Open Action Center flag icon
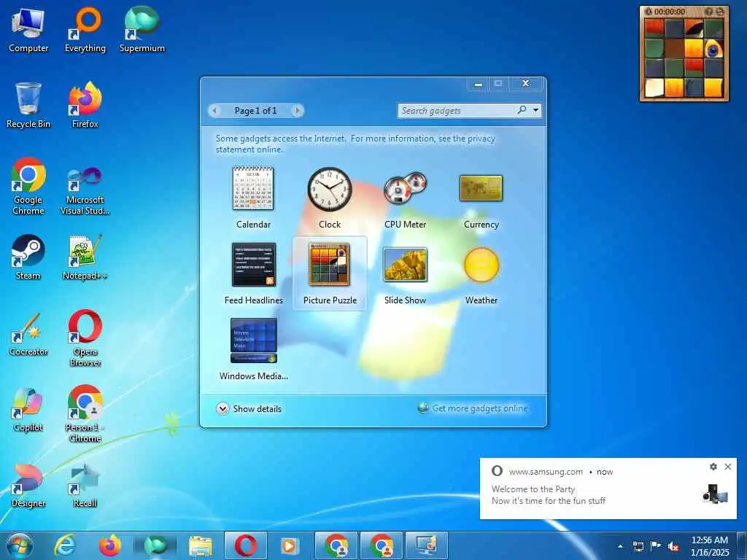 click(x=656, y=546)
